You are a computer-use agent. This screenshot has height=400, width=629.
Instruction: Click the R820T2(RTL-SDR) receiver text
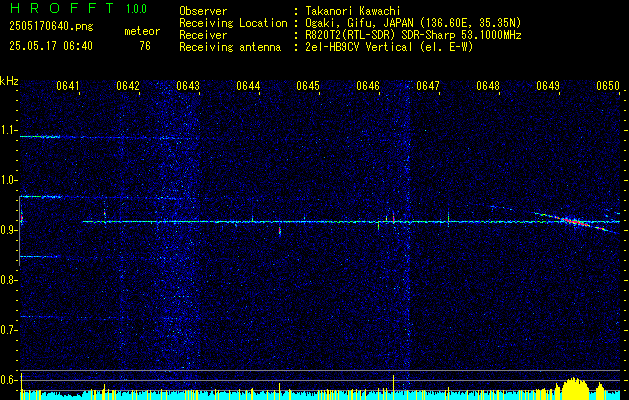point(413,35)
